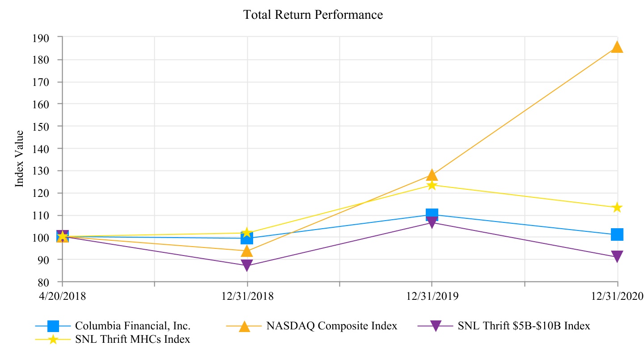This screenshot has width=644, height=358.
Task: Select the yellow star data point at 12/31/2020
Action: tap(617, 207)
